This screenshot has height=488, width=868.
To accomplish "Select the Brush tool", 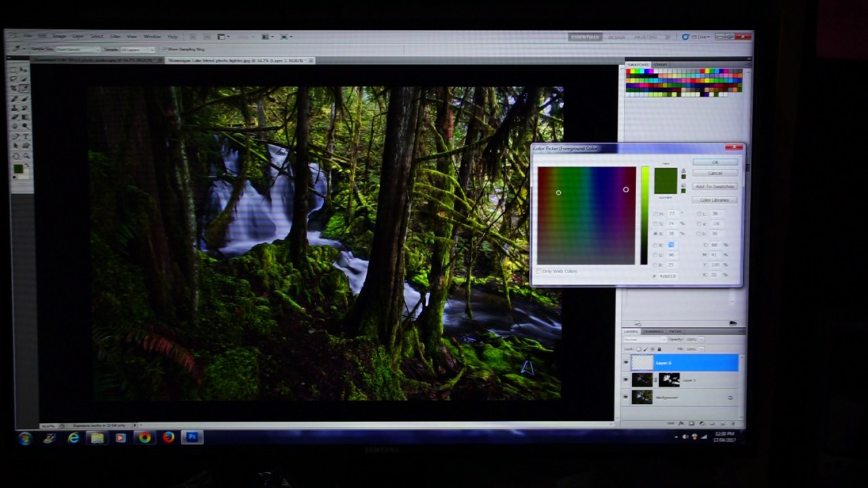I will point(25,99).
